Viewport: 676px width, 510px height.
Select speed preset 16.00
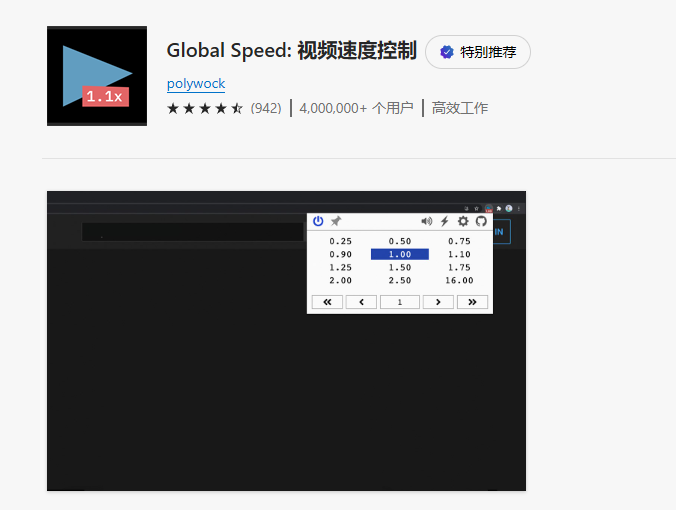(459, 280)
